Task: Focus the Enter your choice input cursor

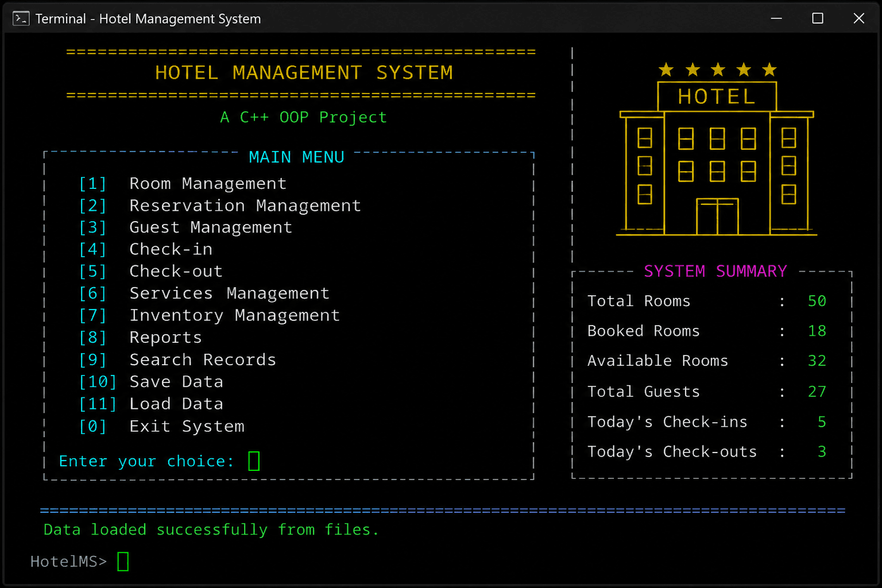Action: coord(254,461)
